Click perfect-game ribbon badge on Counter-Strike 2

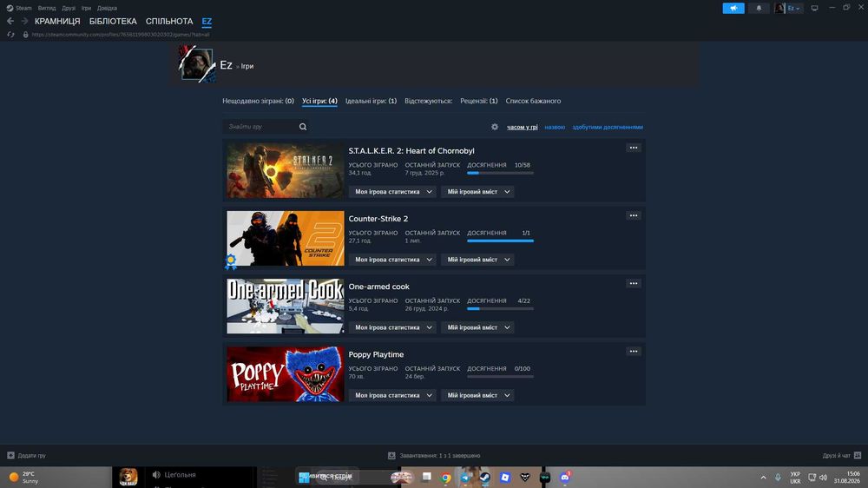(x=231, y=260)
